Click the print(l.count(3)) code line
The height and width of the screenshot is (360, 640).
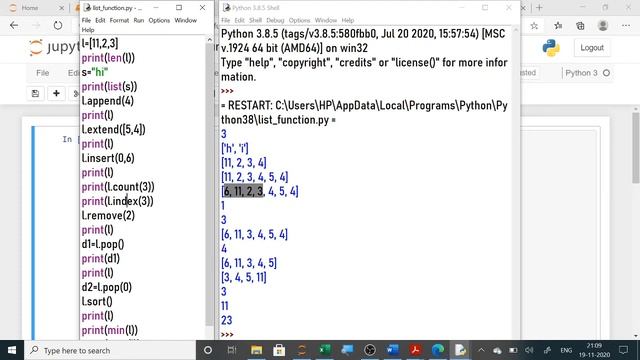pos(118,187)
